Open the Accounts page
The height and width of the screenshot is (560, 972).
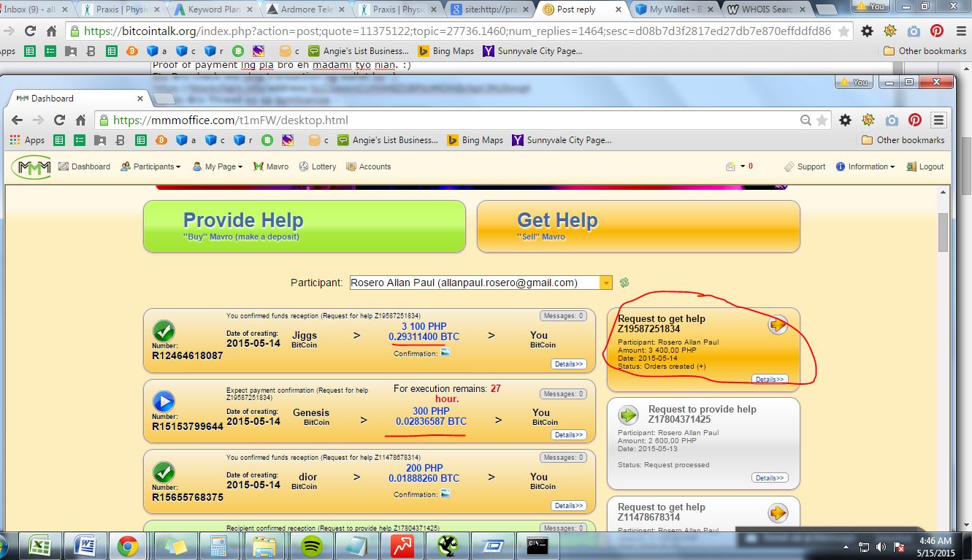(369, 166)
